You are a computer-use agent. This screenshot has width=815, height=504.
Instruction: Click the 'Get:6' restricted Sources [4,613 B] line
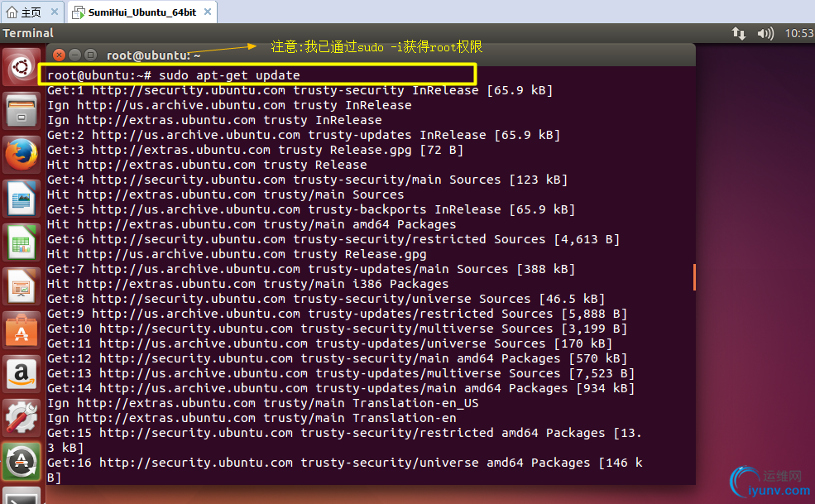333,239
